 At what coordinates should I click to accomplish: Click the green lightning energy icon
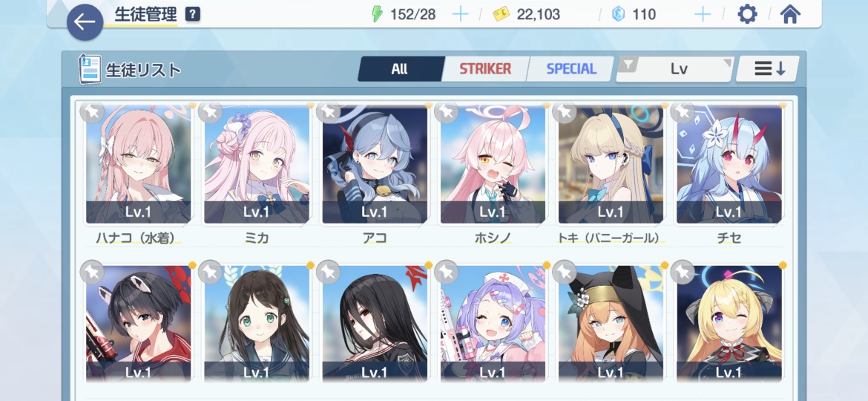coord(377,14)
